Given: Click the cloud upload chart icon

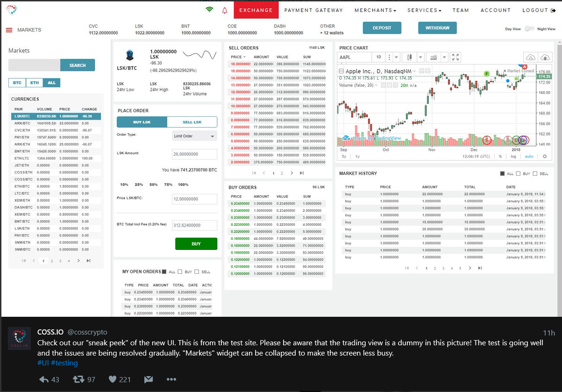Looking at the screenshot, I should 545,57.
